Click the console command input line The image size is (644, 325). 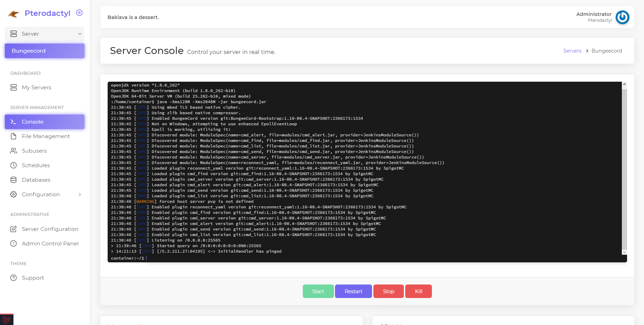pyautogui.click(x=346, y=258)
